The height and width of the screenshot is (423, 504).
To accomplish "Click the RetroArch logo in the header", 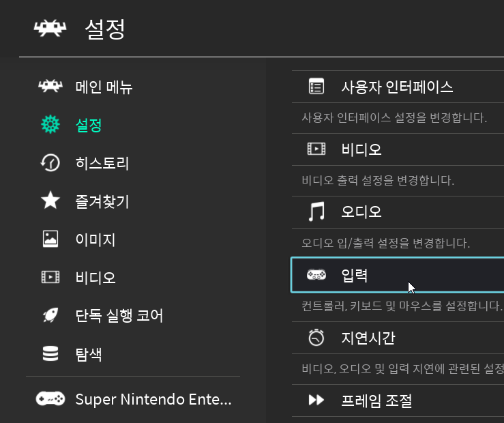I will [x=50, y=28].
